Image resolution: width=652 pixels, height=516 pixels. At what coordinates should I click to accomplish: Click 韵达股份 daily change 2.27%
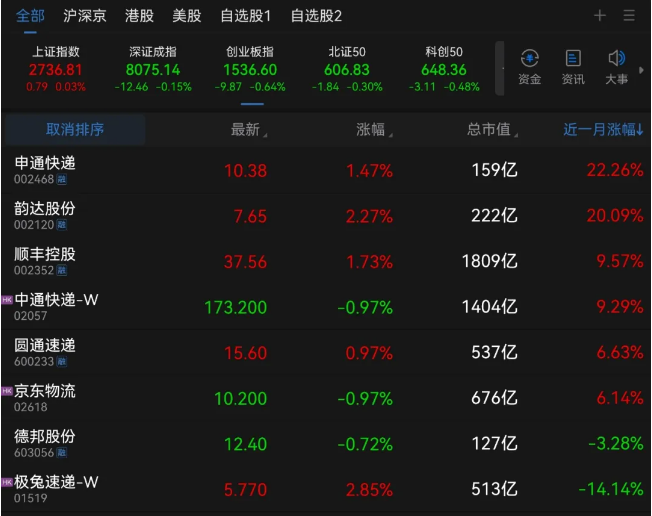coord(369,216)
